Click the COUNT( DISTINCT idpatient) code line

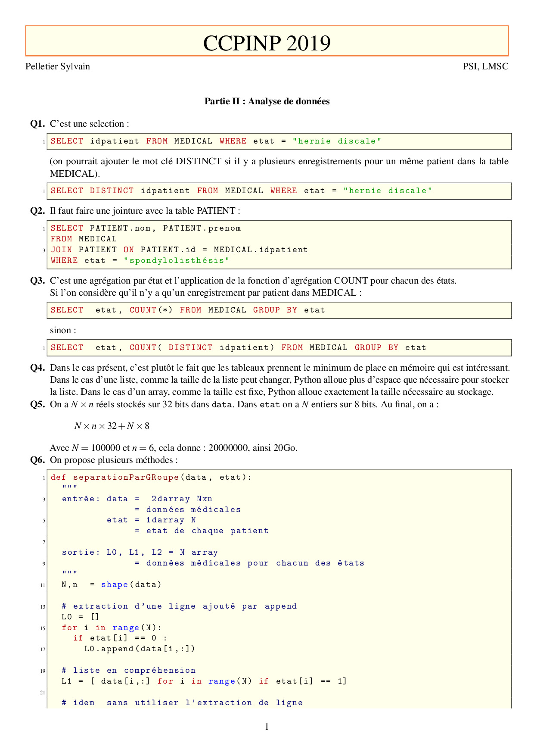point(238,348)
